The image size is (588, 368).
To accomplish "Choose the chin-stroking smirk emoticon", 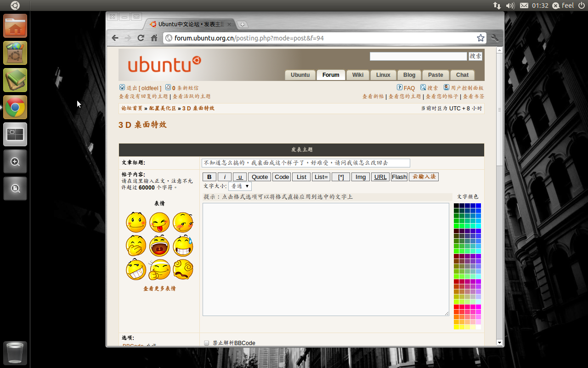I will [159, 270].
